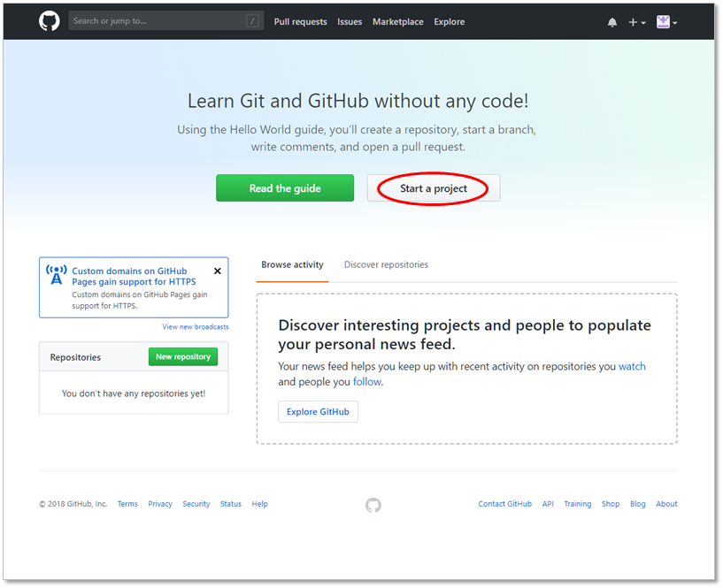Create a New repository
This screenshot has width=723, height=588.
click(183, 356)
